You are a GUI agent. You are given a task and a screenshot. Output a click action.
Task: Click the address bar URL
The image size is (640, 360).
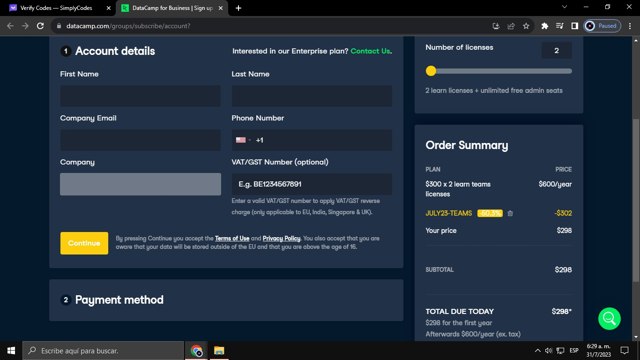pyautogui.click(x=128, y=26)
